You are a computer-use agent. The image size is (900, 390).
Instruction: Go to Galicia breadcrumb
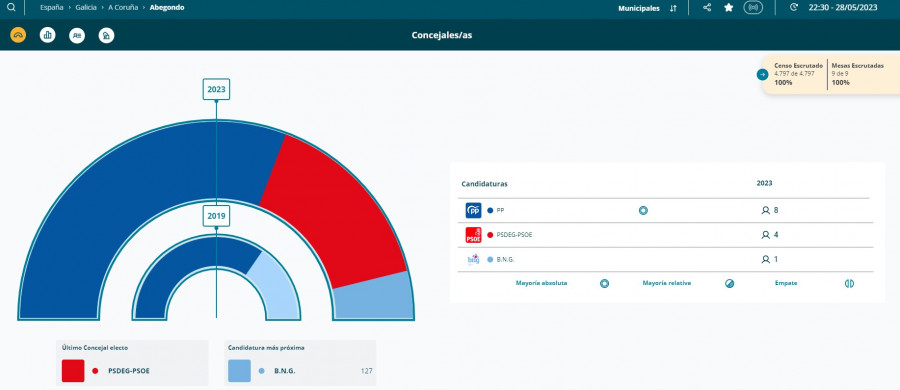(x=86, y=7)
